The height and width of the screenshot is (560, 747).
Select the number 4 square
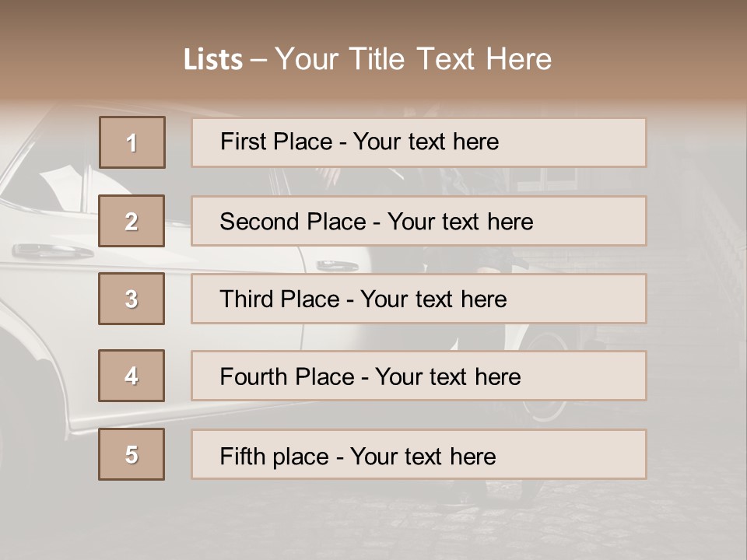coord(132,376)
